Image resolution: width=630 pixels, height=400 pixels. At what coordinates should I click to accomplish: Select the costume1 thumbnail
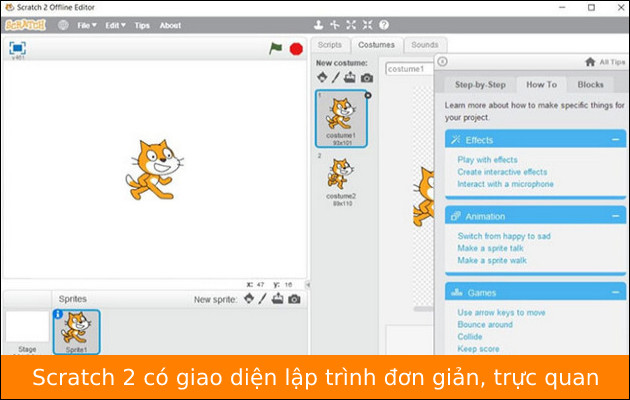point(341,118)
